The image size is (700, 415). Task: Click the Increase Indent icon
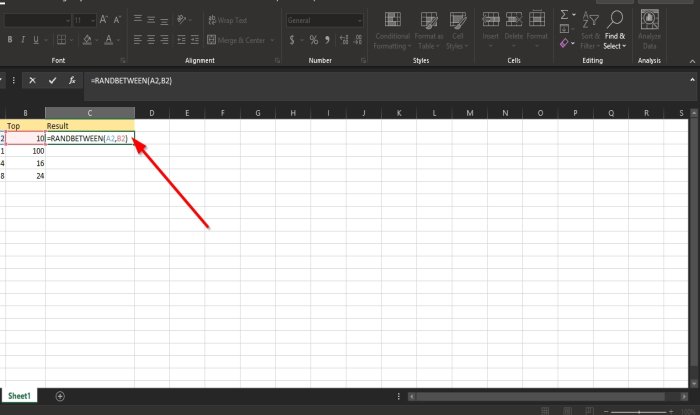coord(195,40)
